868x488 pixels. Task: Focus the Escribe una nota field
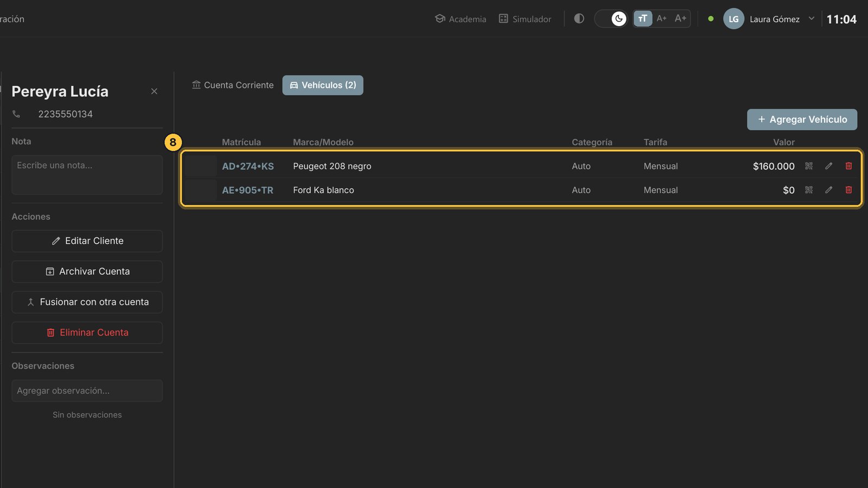pos(87,175)
